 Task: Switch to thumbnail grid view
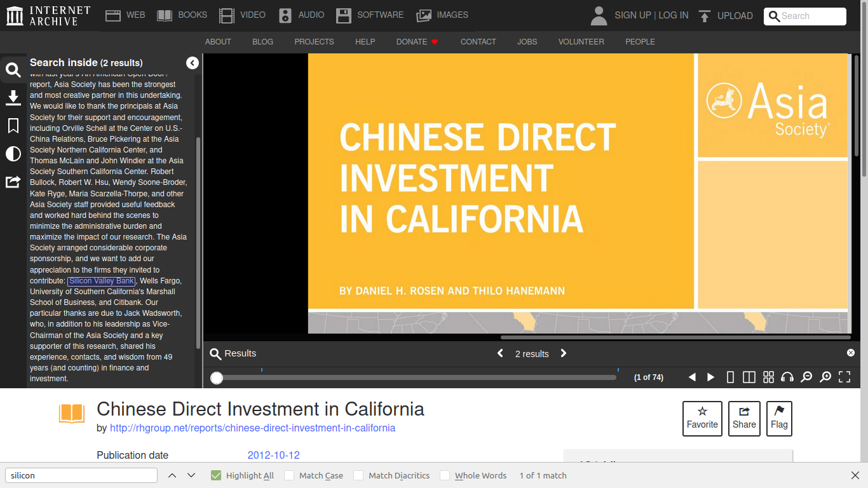coord(768,377)
